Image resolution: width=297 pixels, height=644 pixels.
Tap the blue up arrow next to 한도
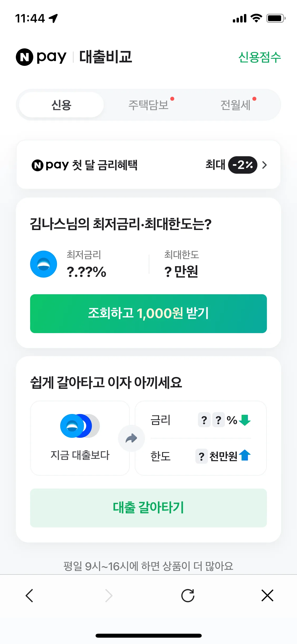click(245, 456)
